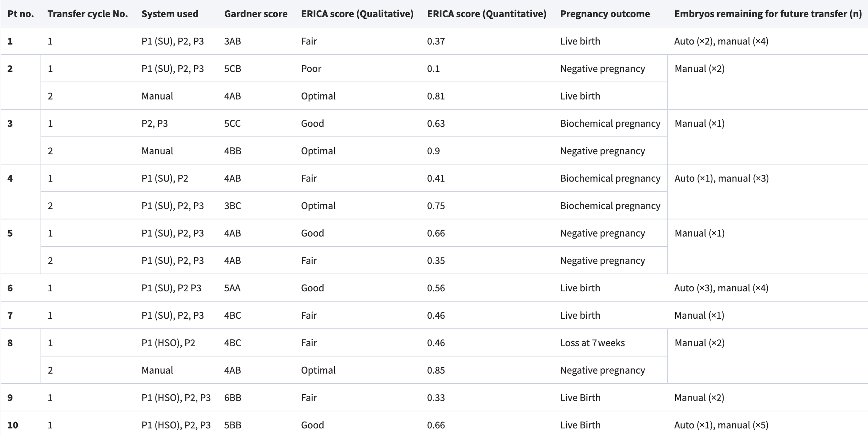Select the 5CC Gardner score cell
Viewport: 868px width, 436px height.
click(x=233, y=123)
